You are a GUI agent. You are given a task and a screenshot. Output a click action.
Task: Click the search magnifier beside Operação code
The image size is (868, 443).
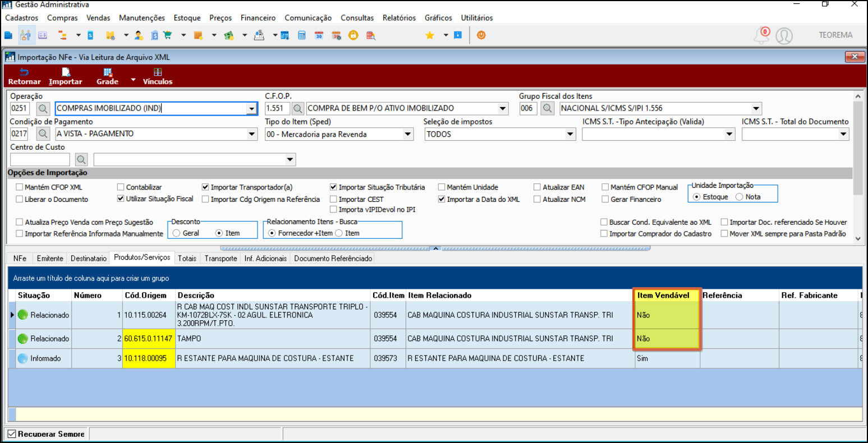(x=43, y=108)
